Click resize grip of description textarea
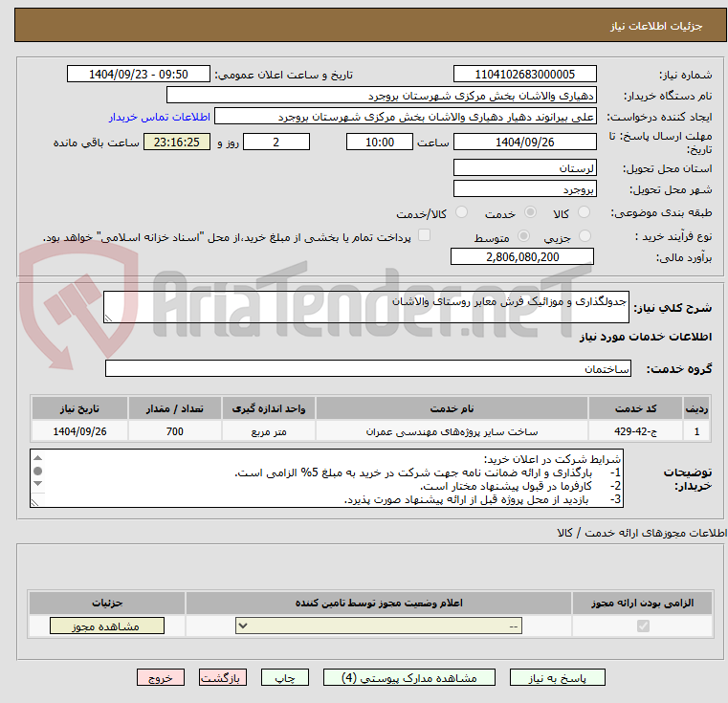This screenshot has height=703, width=728. coord(109,319)
